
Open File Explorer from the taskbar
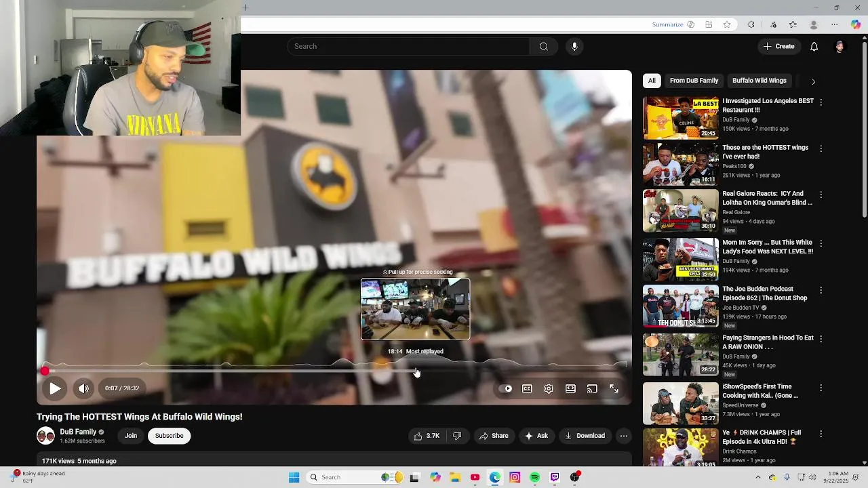(x=455, y=477)
